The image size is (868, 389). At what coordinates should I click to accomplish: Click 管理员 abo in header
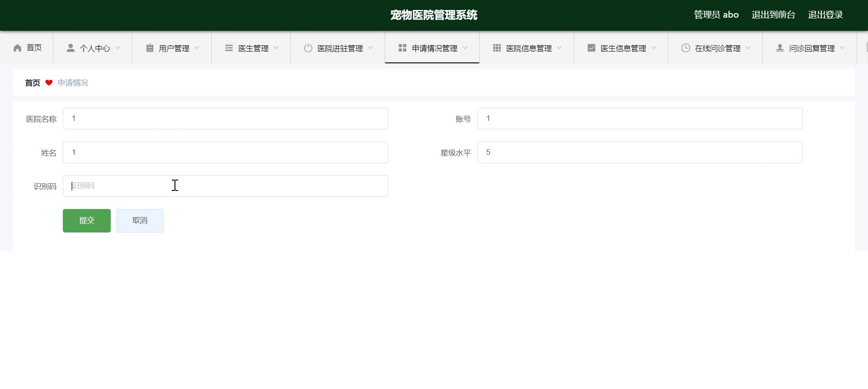coord(716,15)
